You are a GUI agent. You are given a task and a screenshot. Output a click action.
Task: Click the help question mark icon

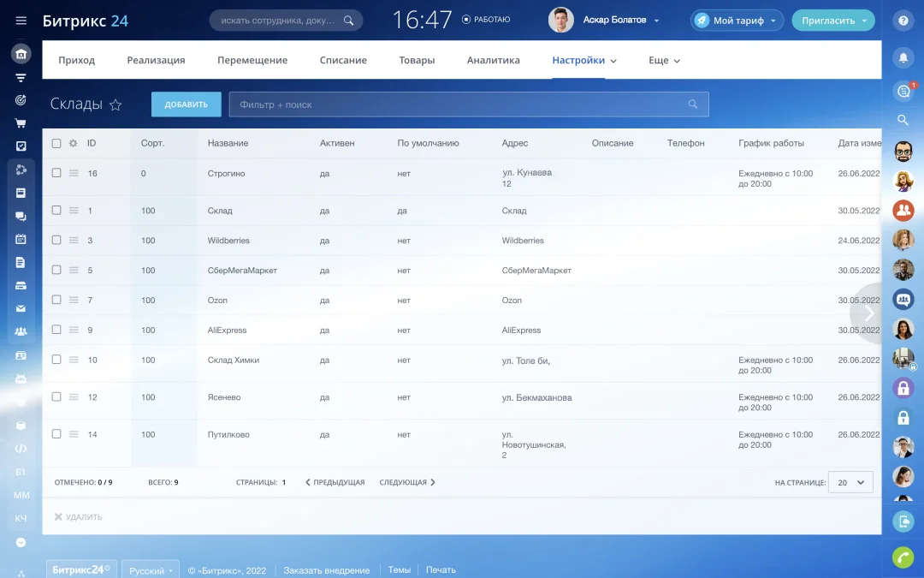903,21
